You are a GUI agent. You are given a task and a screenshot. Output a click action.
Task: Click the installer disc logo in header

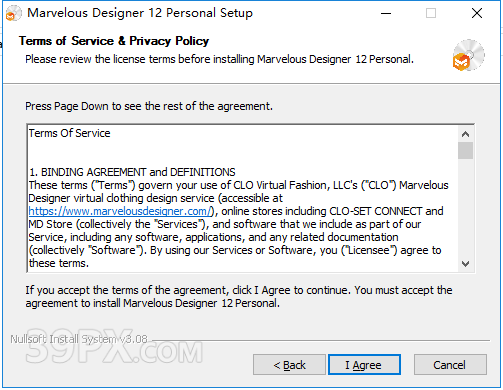469,55
